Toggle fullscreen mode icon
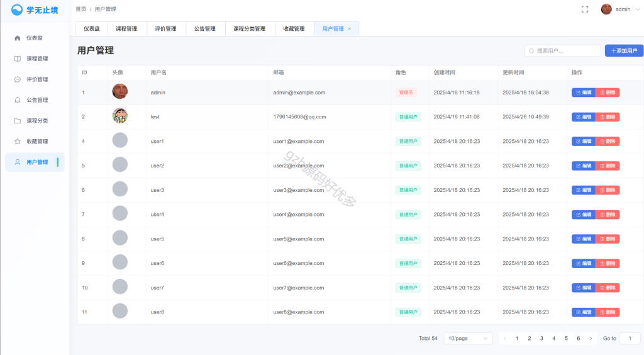The height and width of the screenshot is (355, 644). (585, 9)
